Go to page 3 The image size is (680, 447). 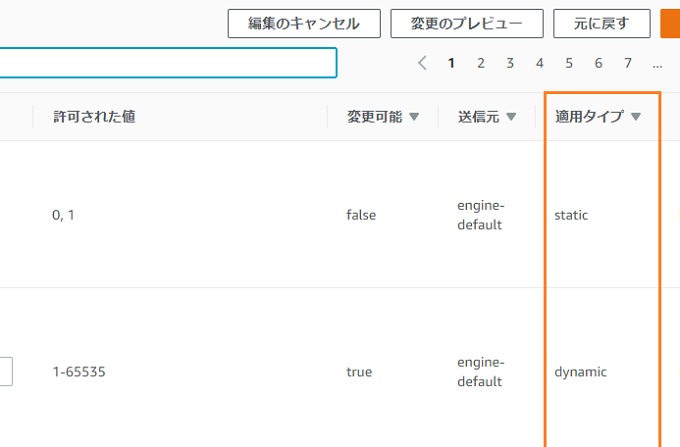coord(510,63)
